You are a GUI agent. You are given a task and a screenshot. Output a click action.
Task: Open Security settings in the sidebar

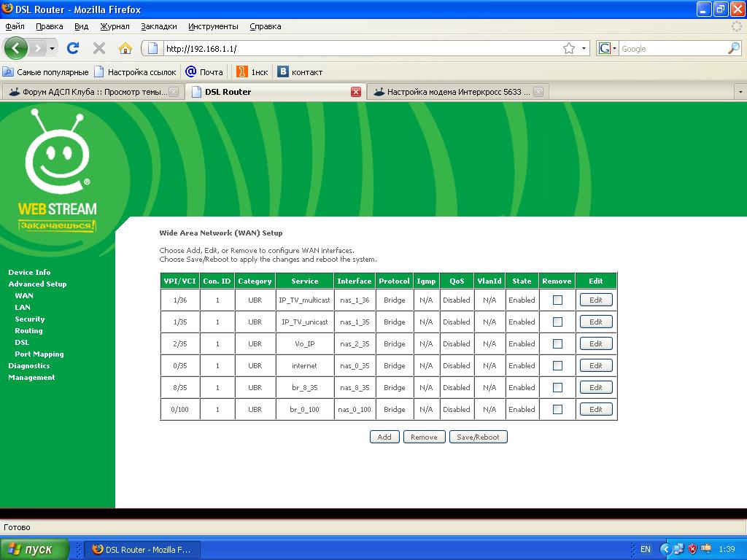click(29, 319)
